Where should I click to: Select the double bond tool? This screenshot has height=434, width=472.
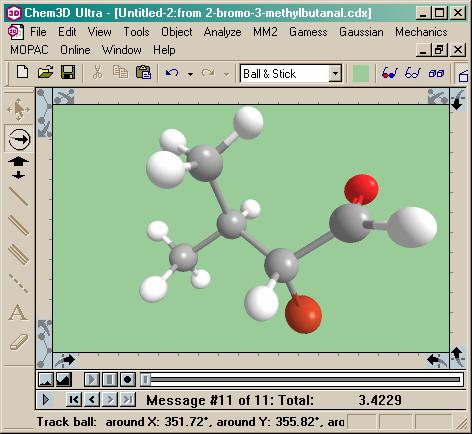pos(18,226)
